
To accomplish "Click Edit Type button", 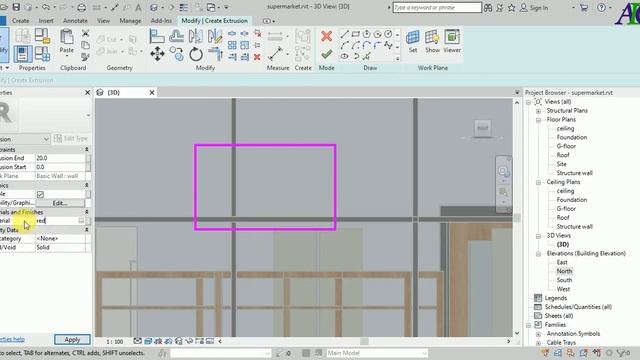I will click(71, 139).
